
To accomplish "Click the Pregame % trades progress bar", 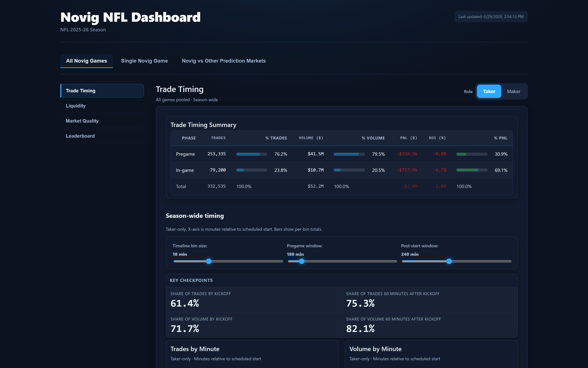I will pyautogui.click(x=252, y=154).
